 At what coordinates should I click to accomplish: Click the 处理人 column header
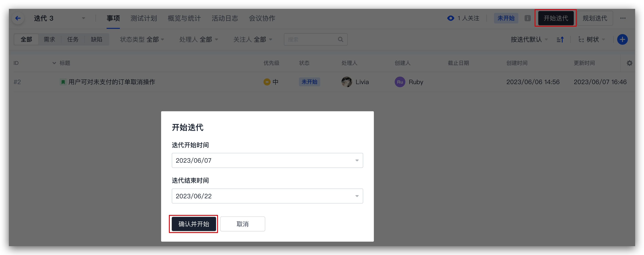(x=349, y=63)
